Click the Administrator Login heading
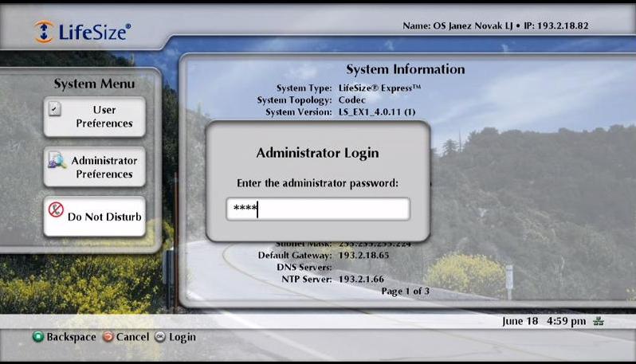This screenshot has width=636, height=364. [x=317, y=153]
